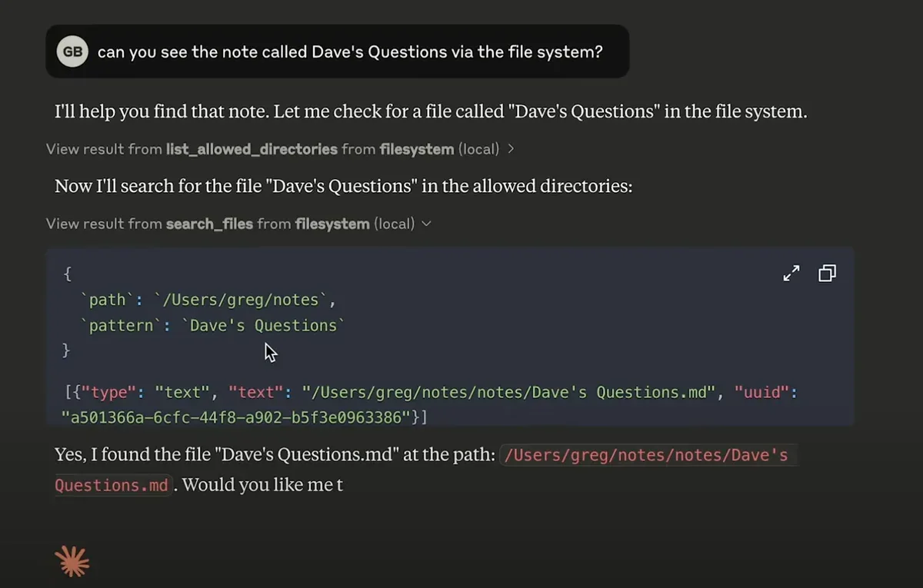The height and width of the screenshot is (588, 923).
Task: Click the pattern line in the code block
Action: [212, 326]
